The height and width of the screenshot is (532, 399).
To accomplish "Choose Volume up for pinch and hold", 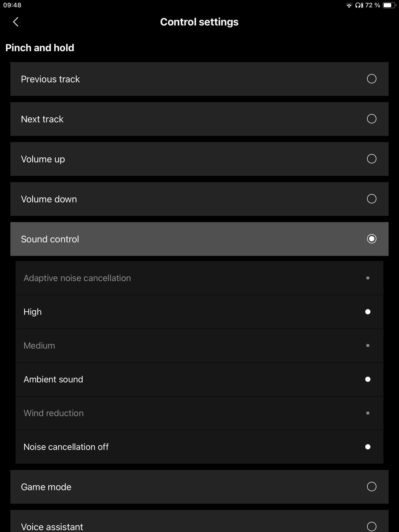I will click(x=371, y=159).
